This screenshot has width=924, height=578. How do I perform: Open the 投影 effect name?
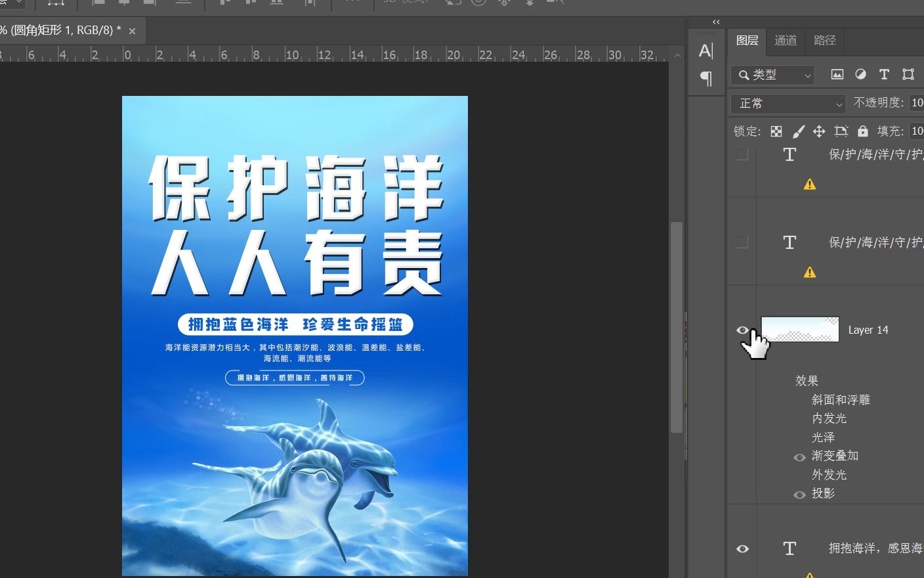coord(823,493)
